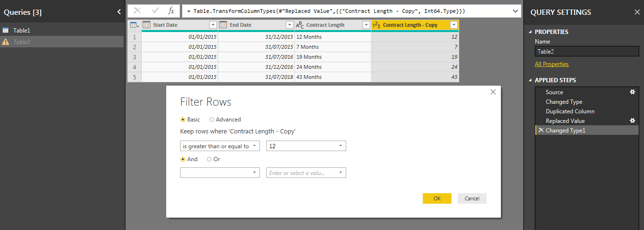Collapse the Queries pane with the arrow

click(x=119, y=12)
